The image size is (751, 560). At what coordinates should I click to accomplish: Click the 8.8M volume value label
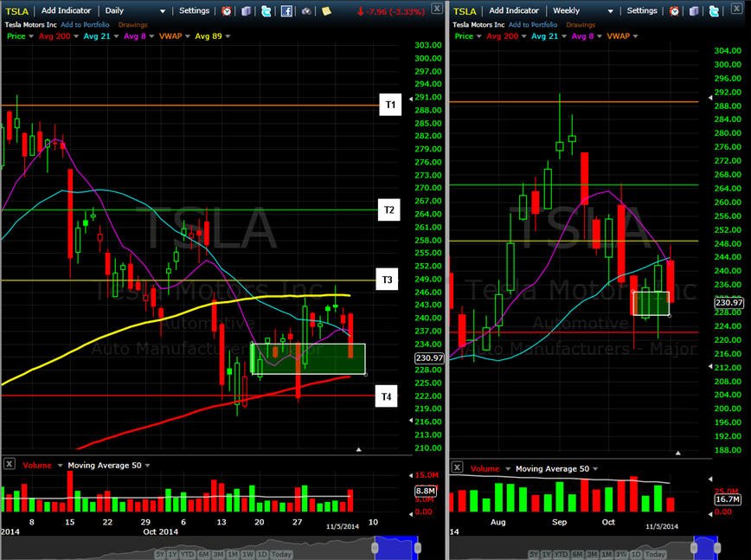pyautogui.click(x=426, y=491)
